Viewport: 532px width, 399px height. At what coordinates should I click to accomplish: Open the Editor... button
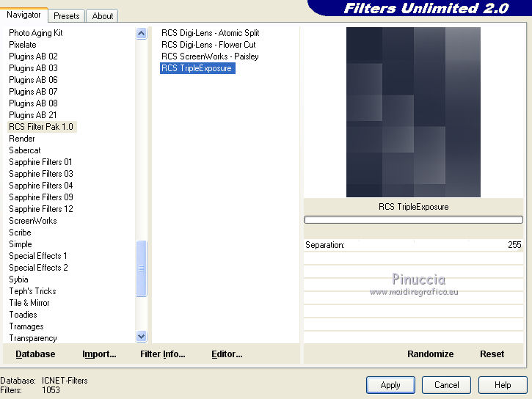pos(227,354)
